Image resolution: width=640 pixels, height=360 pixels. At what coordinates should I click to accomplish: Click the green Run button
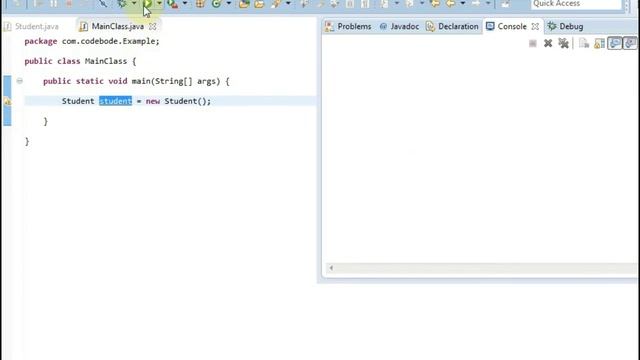coord(147,4)
